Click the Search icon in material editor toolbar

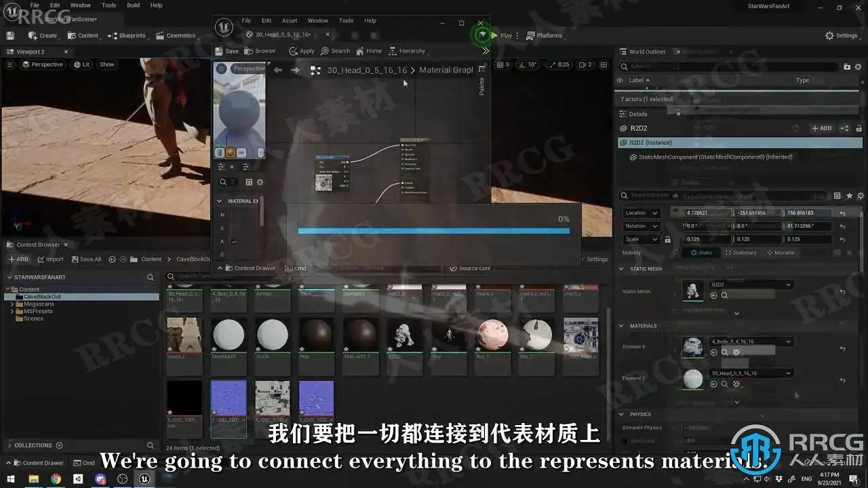[336, 51]
